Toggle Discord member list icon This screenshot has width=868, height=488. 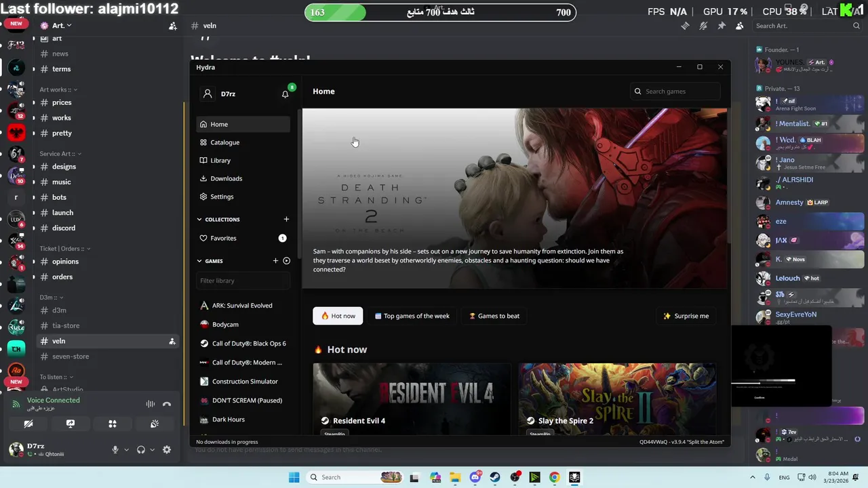tap(739, 26)
